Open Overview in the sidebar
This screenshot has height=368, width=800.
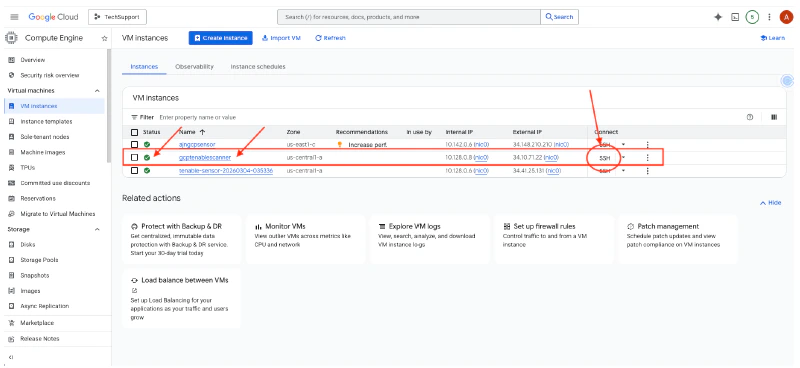tap(33, 60)
